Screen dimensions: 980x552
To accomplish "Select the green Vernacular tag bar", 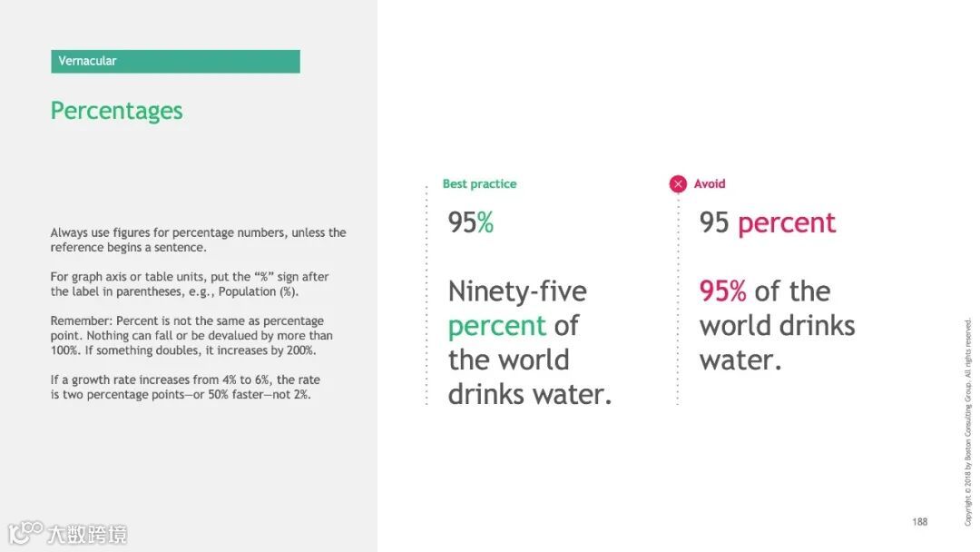I will click(x=175, y=62).
